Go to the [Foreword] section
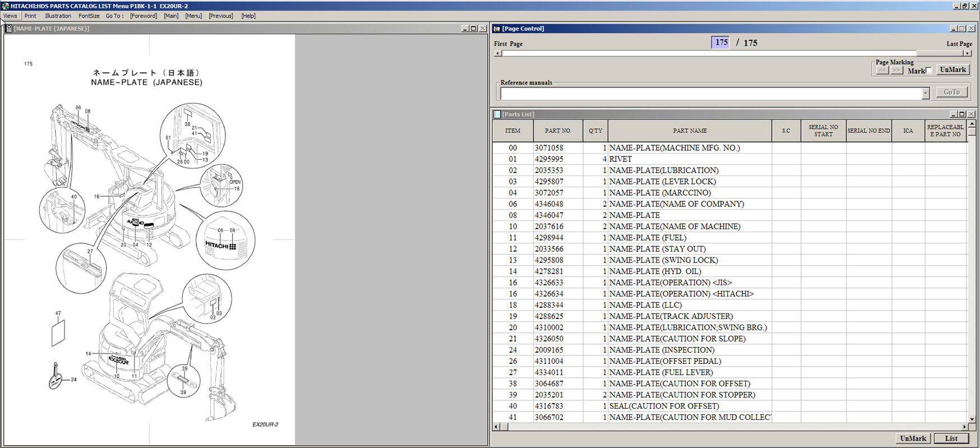 point(144,16)
